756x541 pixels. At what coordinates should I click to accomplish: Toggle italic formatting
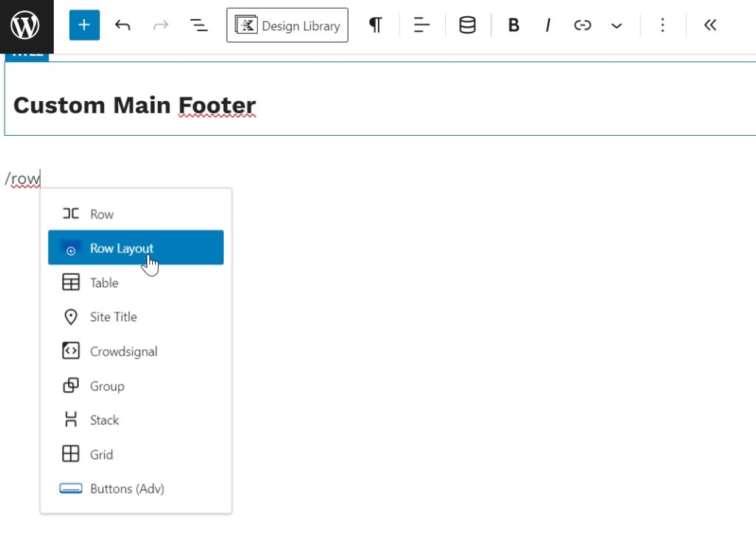pos(548,26)
